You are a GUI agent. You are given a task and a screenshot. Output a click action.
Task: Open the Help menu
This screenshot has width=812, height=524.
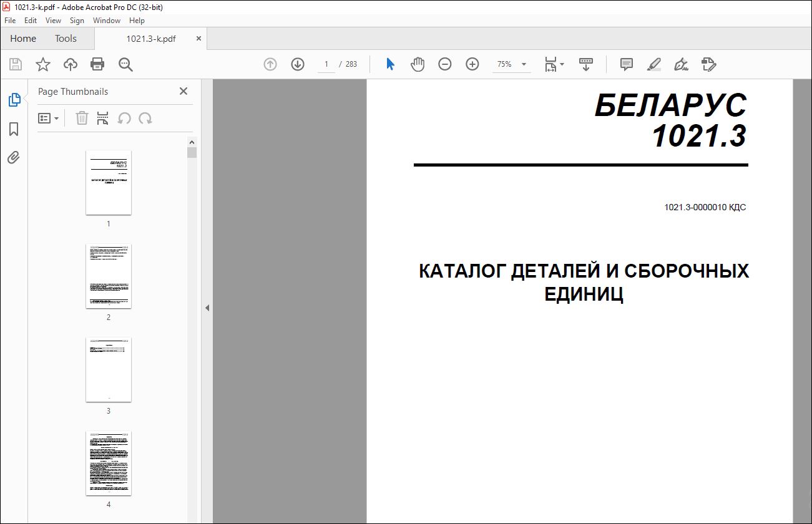point(137,21)
